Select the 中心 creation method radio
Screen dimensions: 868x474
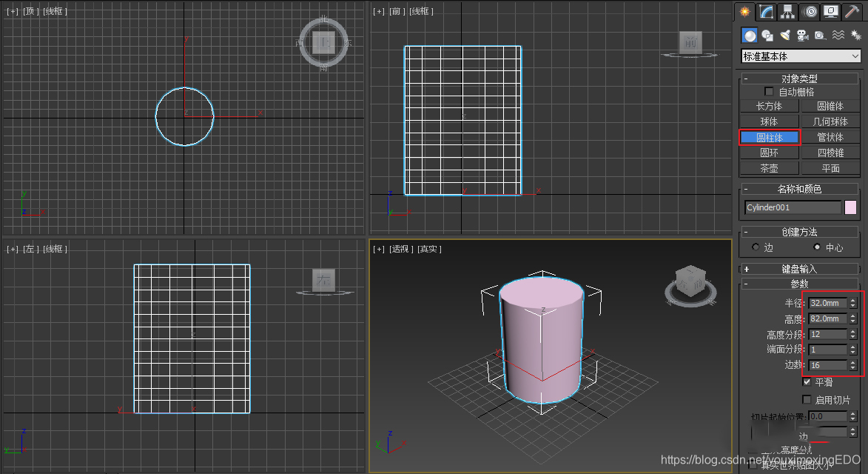(x=817, y=247)
